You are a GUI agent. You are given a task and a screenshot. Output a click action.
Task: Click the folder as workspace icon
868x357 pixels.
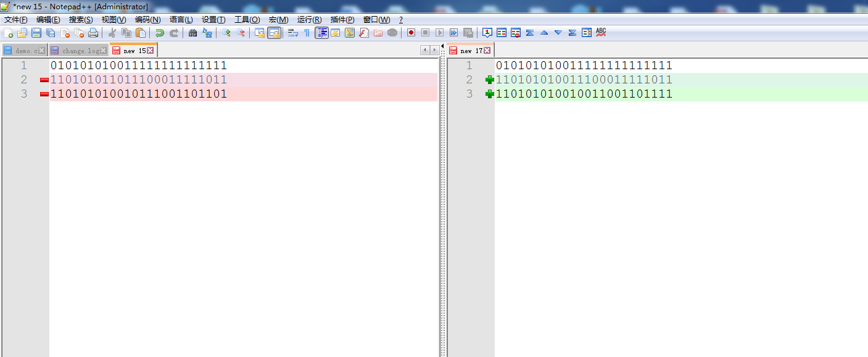click(378, 33)
